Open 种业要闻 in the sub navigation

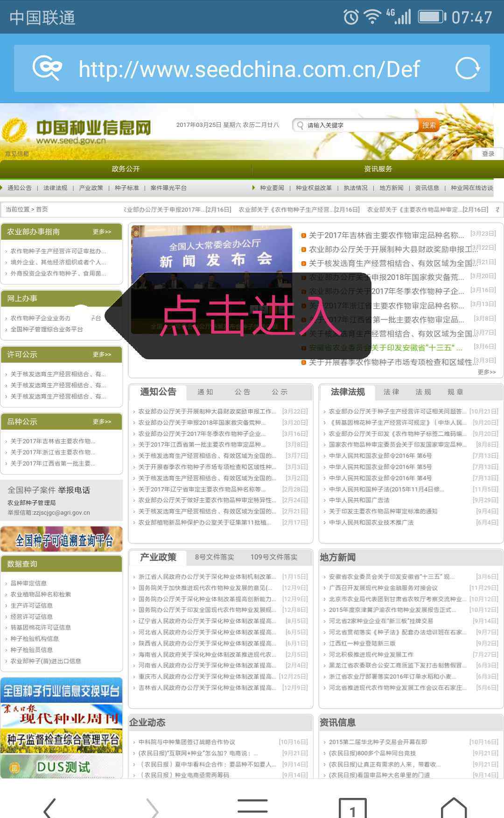click(272, 188)
